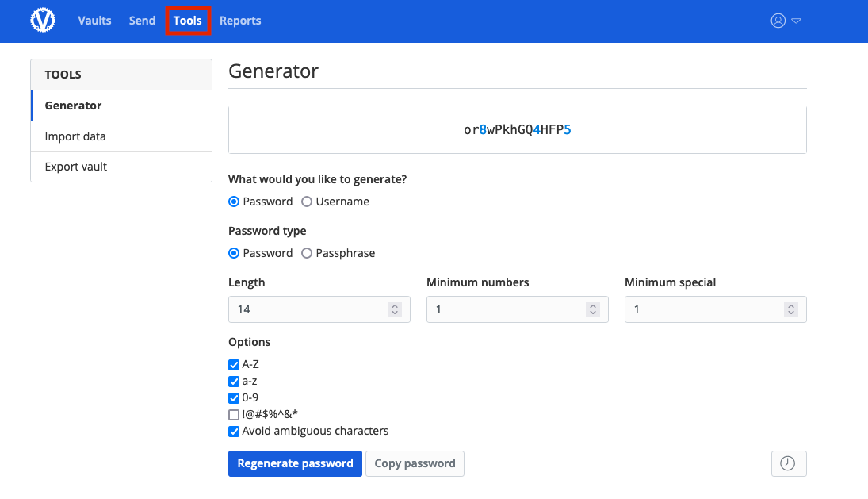Image resolution: width=868 pixels, height=499 pixels.
Task: Select Generator in Tools sidebar
Action: (73, 106)
